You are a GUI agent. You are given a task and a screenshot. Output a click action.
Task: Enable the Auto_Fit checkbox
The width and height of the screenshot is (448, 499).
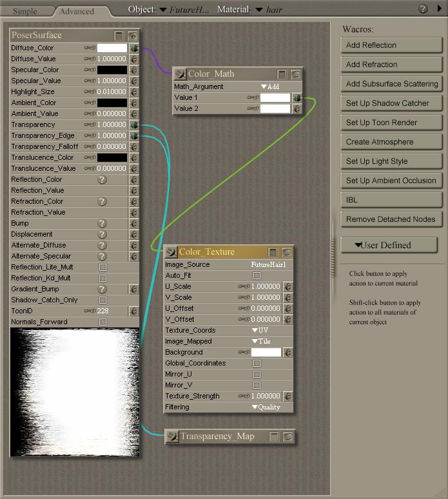coord(257,275)
